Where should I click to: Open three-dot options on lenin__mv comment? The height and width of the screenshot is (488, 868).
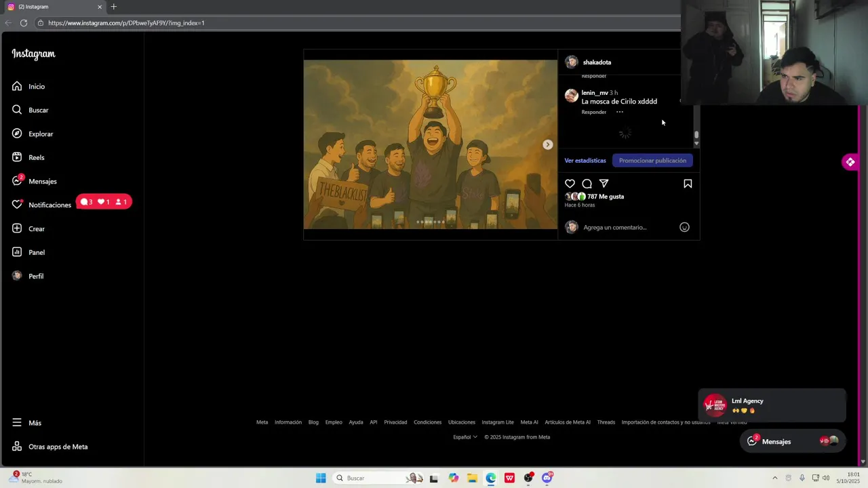click(x=619, y=112)
